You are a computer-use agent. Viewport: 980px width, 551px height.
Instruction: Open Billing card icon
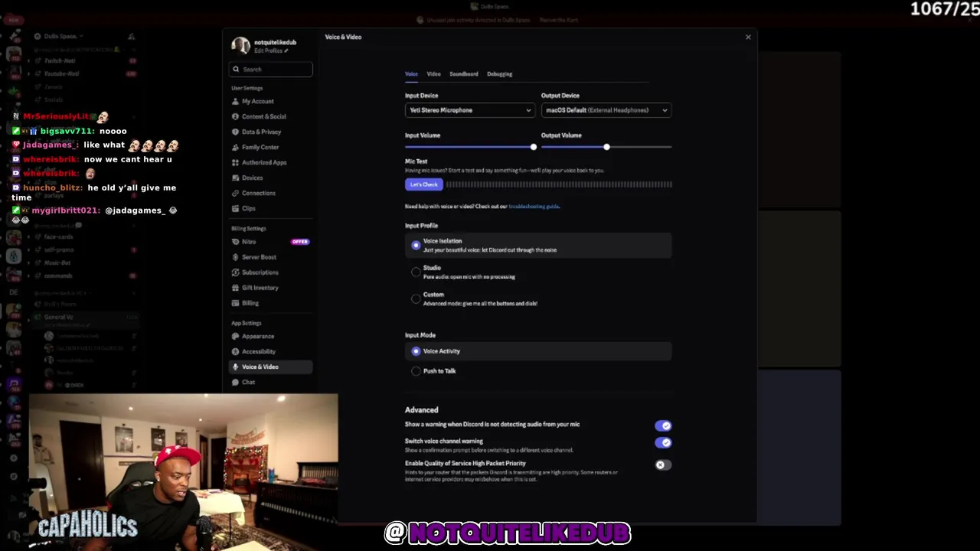235,303
